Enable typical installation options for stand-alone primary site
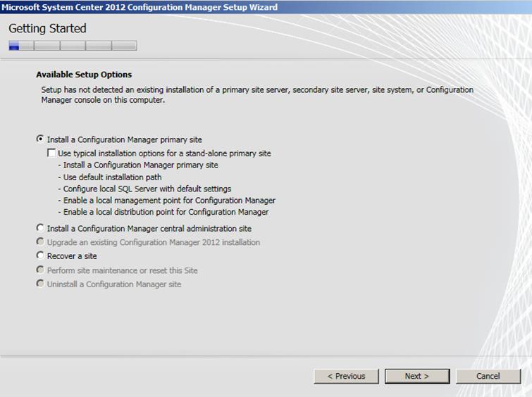The image size is (532, 397). click(x=51, y=153)
